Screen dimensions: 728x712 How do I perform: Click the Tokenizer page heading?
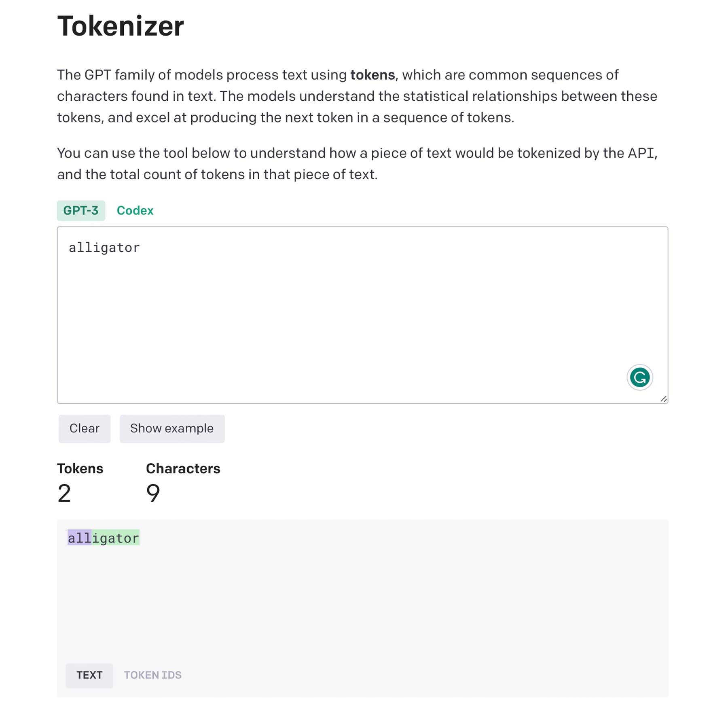120,25
